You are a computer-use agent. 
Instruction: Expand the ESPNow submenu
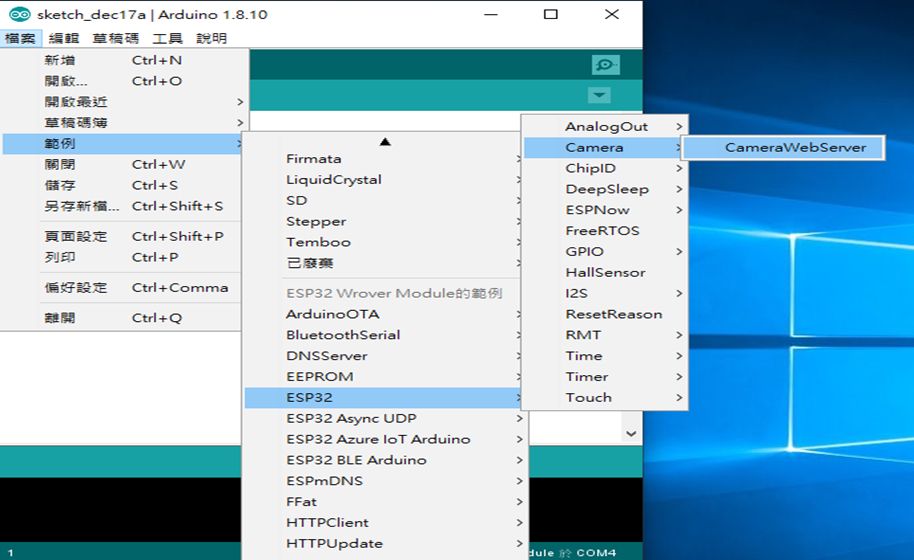pyautogui.click(x=604, y=210)
